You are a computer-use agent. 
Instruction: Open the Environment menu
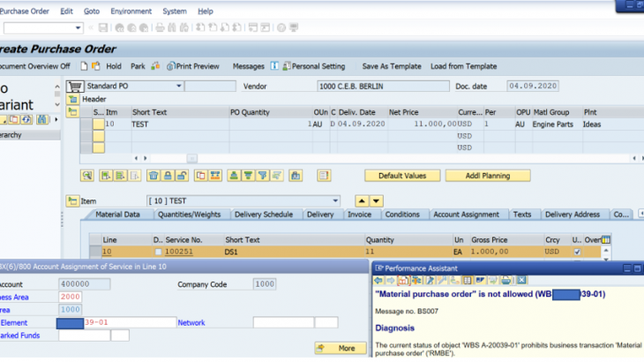131,11
